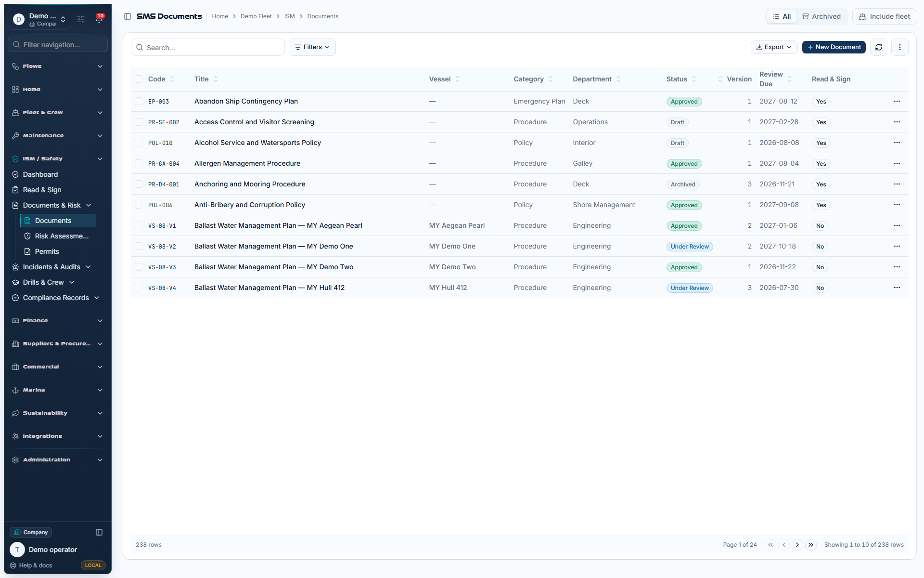Screen dimensions: 924x578
Task: Open Administration navigation section
Action: (x=58, y=460)
